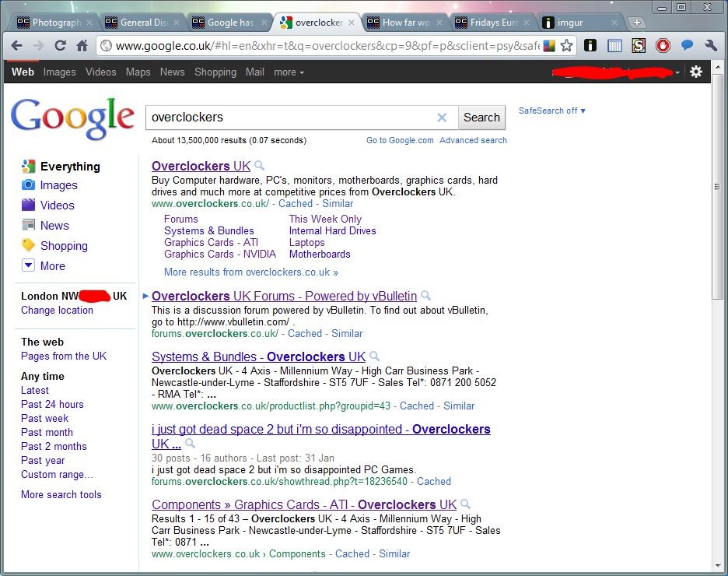Viewport: 728px width, 576px height.
Task: Expand the 'more' menu in Google bar
Action: (289, 72)
